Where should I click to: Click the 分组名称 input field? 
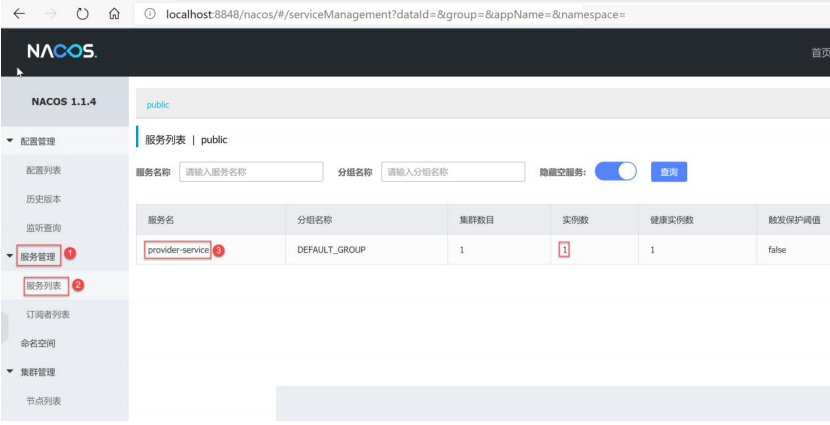click(x=453, y=172)
